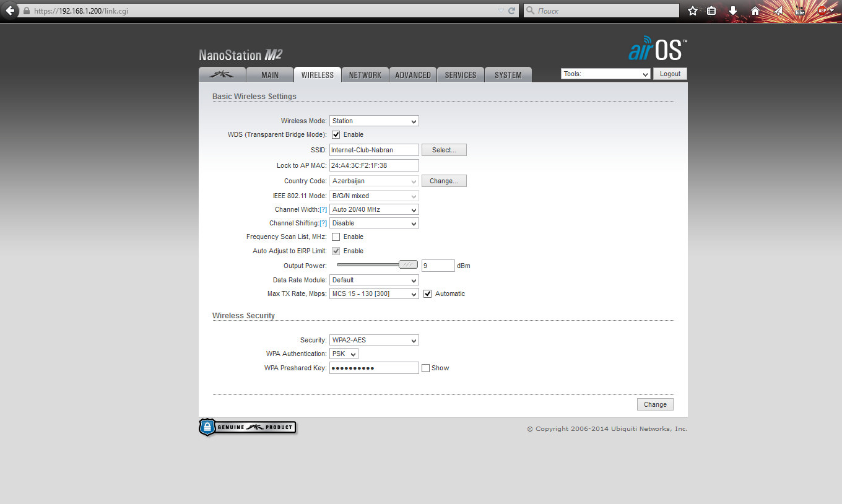Switch to the NETWORK tab
Screen dimensions: 842x504
[365, 75]
